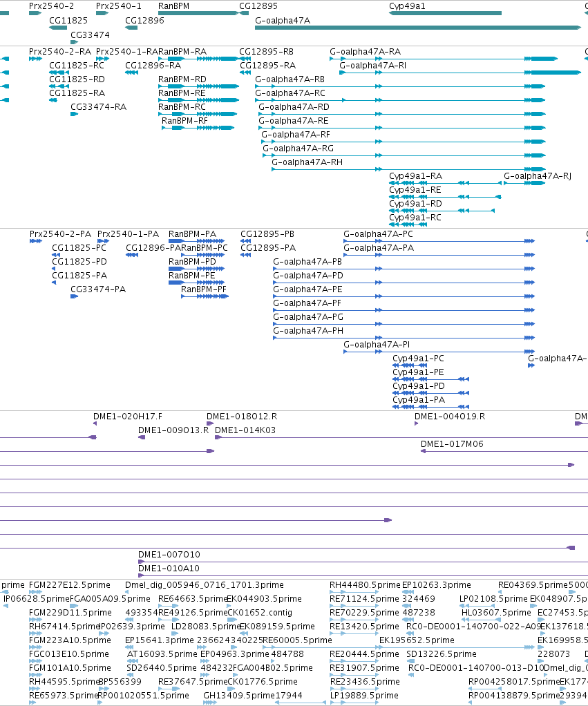This screenshot has height=706, width=588.
Task: Select EST LP19889.5prime
Action: [x=364, y=696]
